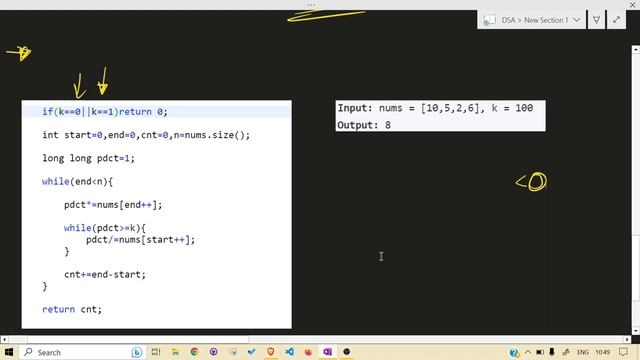The height and width of the screenshot is (360, 640).
Task: Open Task View from the taskbar
Action: click(x=156, y=352)
